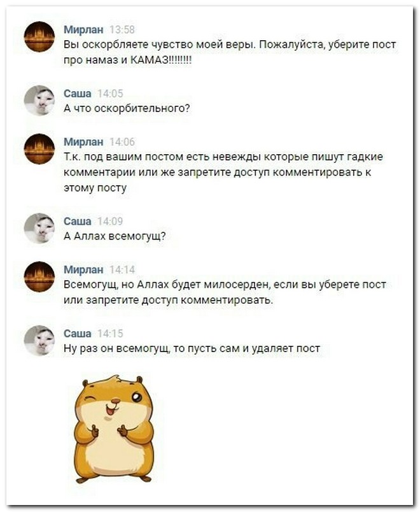Open the winking hamster sticker
Image resolution: width=420 pixels, height=512 pixels.
[113, 429]
